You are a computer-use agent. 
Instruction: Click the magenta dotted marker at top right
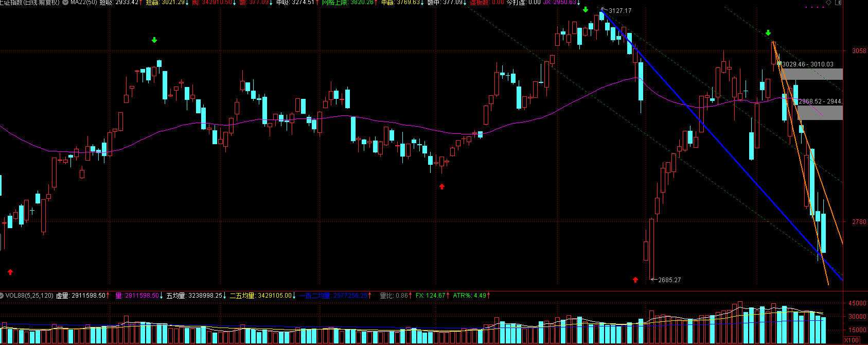pos(815,7)
